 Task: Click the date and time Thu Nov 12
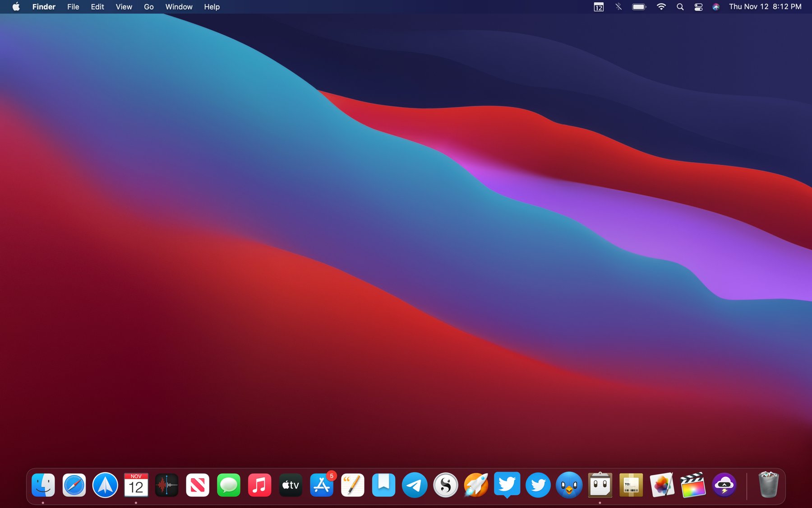pos(765,7)
